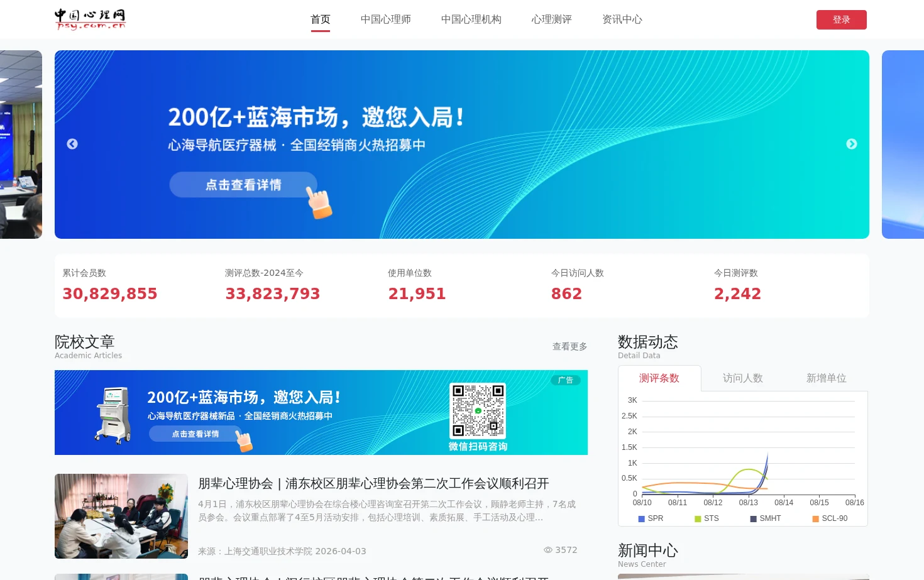The height and width of the screenshot is (580, 924).
Task: Click the 08/13 date label on chart axis
Action: click(x=749, y=503)
